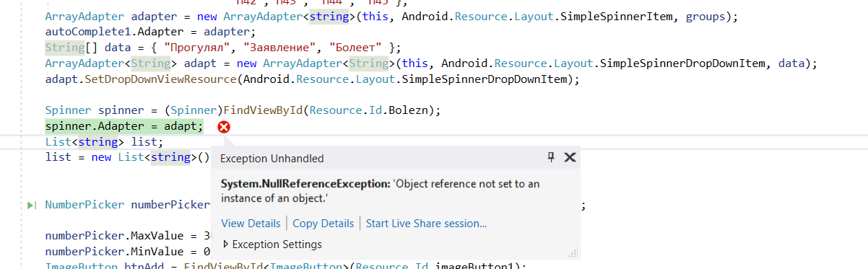868x269 pixels.
Task: Close the Exception Unhandled popup
Action: click(570, 157)
